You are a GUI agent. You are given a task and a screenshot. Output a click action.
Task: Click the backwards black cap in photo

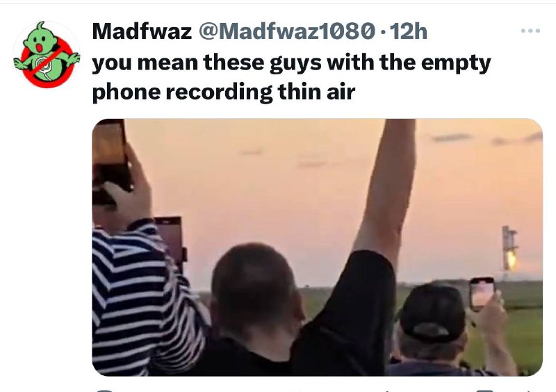click(433, 312)
